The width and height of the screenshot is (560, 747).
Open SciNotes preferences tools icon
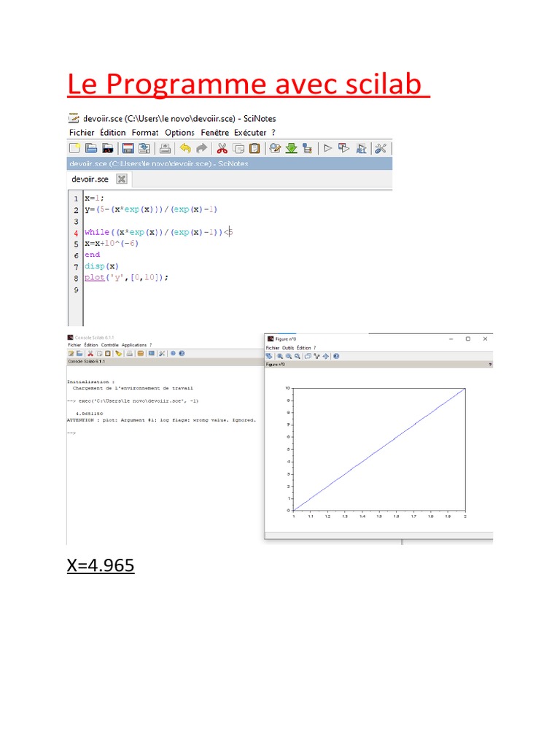pyautogui.click(x=381, y=148)
